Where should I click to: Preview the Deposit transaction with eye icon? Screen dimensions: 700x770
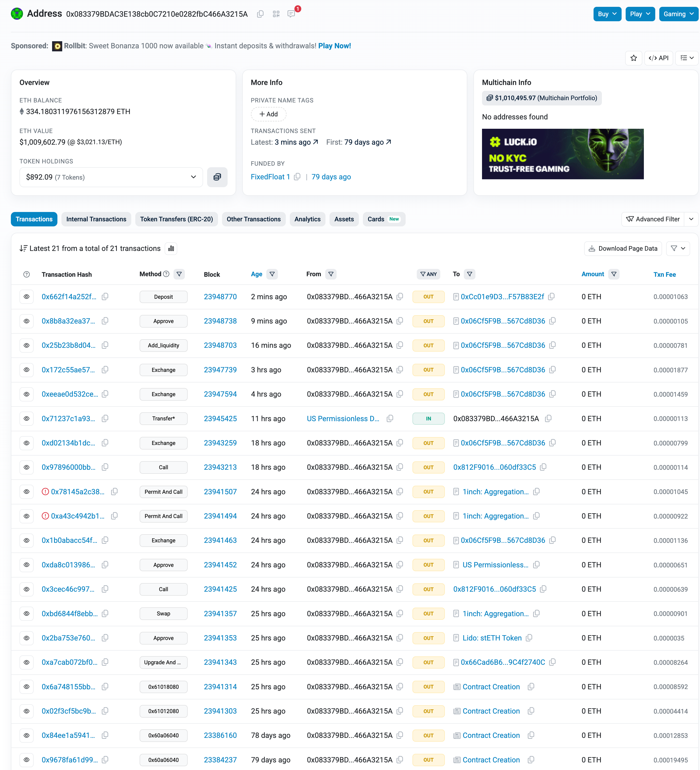point(26,297)
